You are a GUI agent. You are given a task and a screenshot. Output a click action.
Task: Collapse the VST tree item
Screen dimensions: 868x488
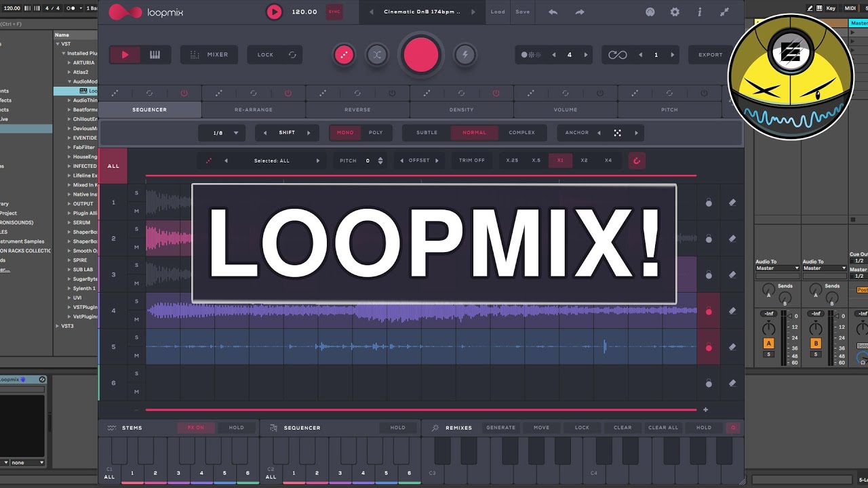[x=58, y=44]
